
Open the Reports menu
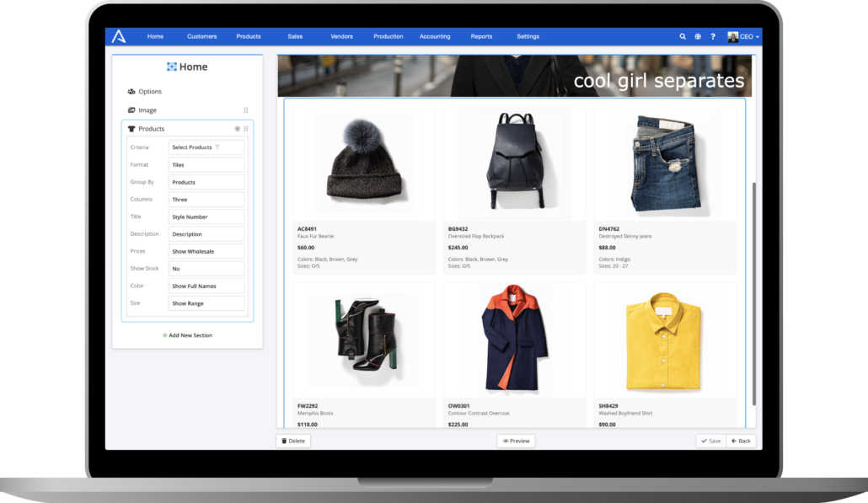pyautogui.click(x=481, y=36)
